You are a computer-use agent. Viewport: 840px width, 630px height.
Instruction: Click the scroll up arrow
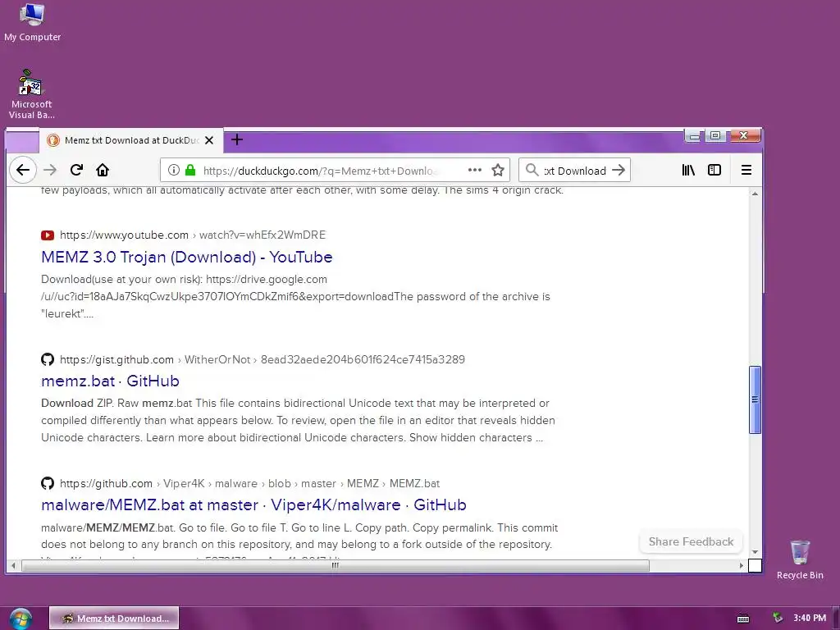point(755,194)
